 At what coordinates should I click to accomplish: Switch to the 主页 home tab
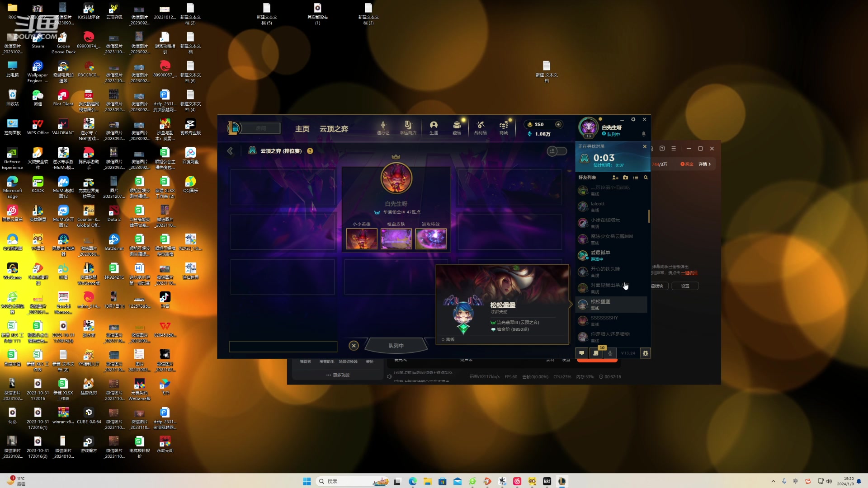click(x=302, y=129)
